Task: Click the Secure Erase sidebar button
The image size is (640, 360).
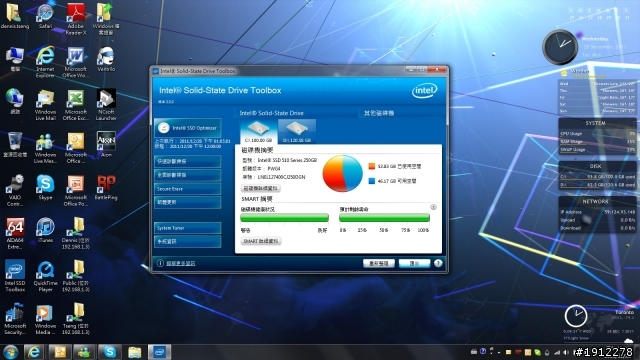Action: (188, 189)
